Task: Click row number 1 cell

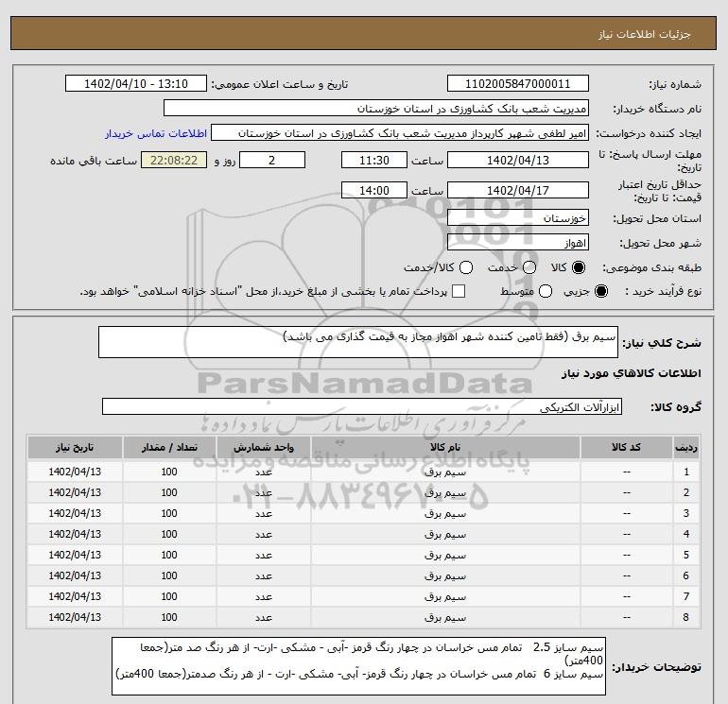Action: click(686, 472)
